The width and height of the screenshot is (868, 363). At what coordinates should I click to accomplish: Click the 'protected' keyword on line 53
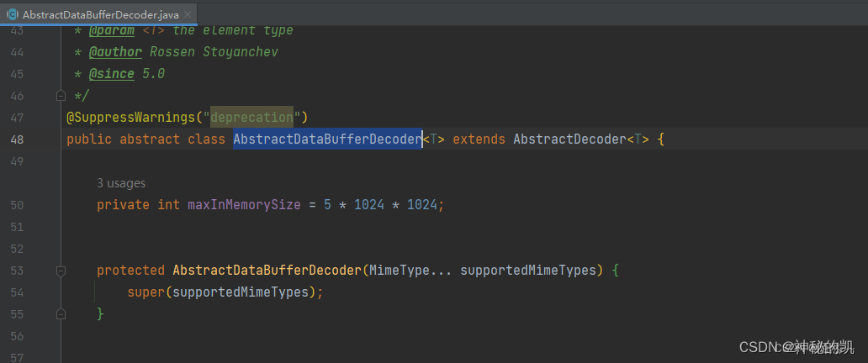coord(130,271)
